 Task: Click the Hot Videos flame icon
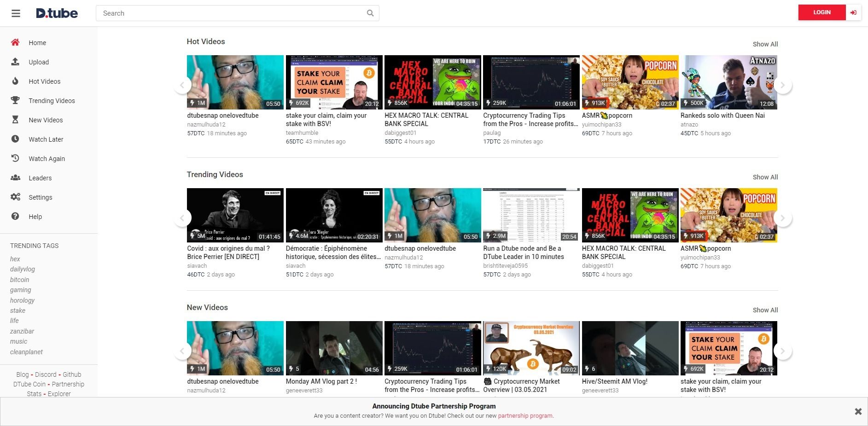click(x=15, y=81)
